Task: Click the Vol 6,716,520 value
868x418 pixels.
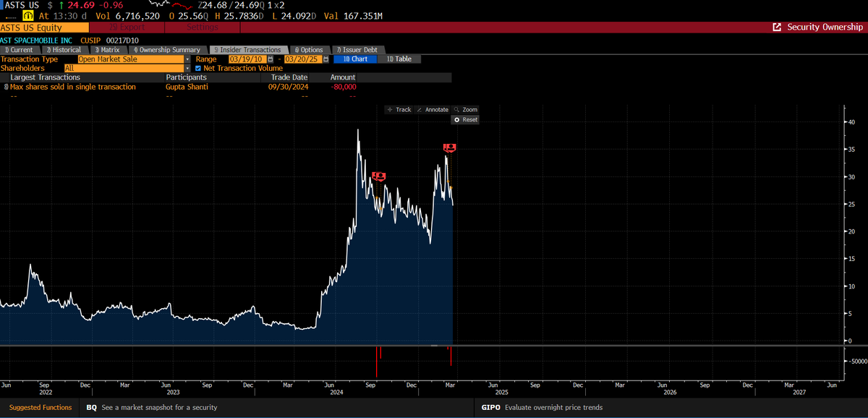Action: (x=128, y=16)
